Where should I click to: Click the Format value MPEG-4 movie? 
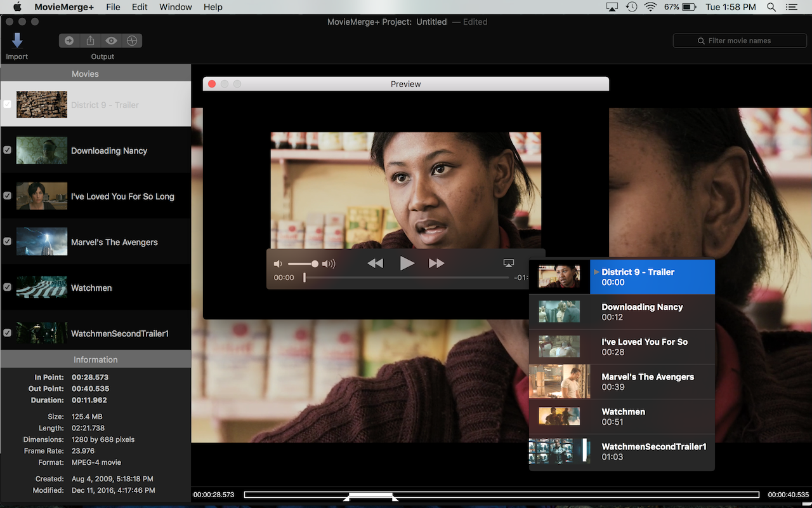coord(96,462)
